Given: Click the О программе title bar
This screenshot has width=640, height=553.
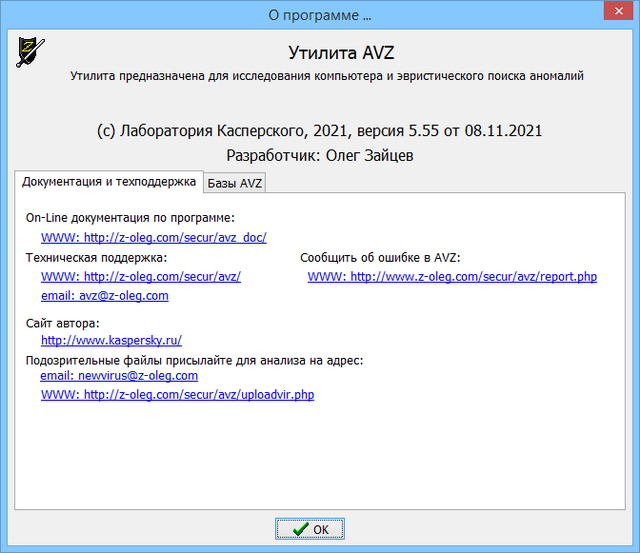Looking at the screenshot, I should coord(320,15).
